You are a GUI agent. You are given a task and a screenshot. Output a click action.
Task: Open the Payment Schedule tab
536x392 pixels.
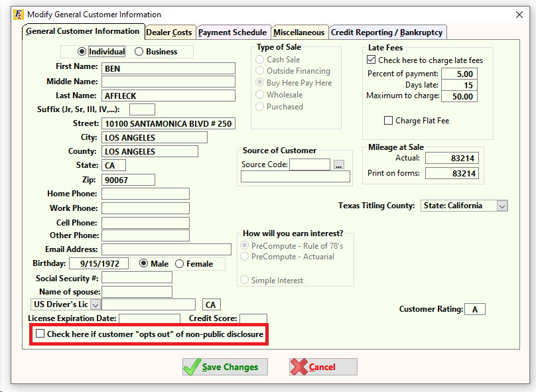tap(232, 32)
